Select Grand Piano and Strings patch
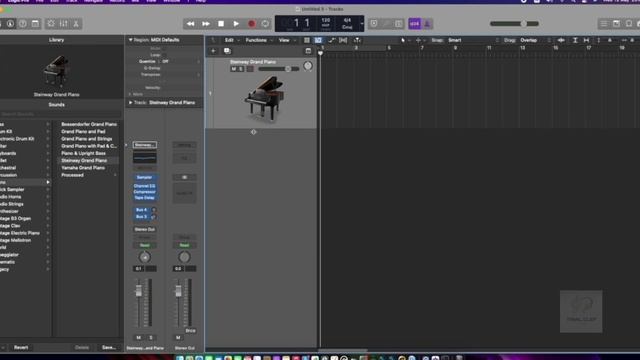This screenshot has height=360, width=640. [87, 139]
